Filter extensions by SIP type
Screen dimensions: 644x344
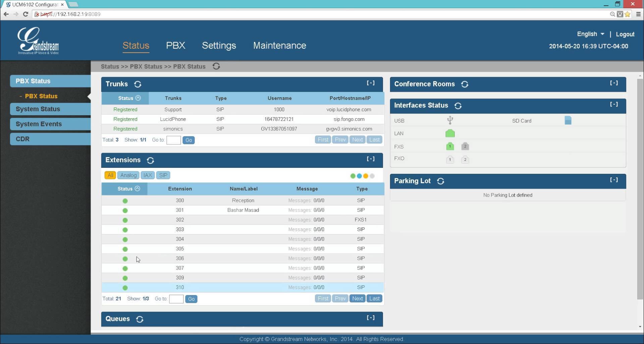[x=163, y=175]
